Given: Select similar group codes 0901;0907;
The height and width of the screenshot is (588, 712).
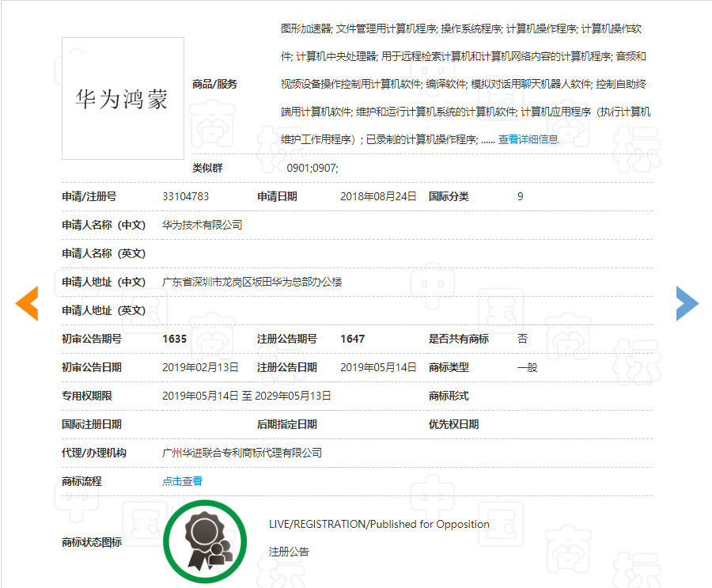Looking at the screenshot, I should tap(312, 168).
